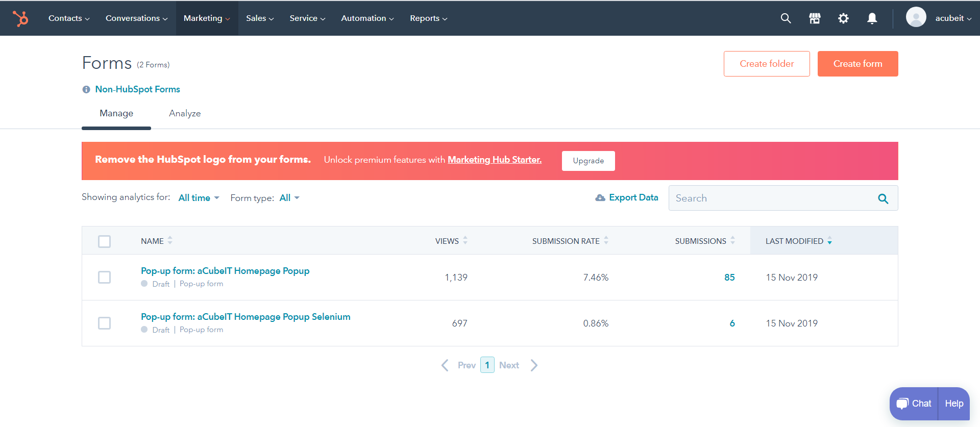Click the previous page chevron arrow
Image resolution: width=980 pixels, height=427 pixels.
click(445, 365)
